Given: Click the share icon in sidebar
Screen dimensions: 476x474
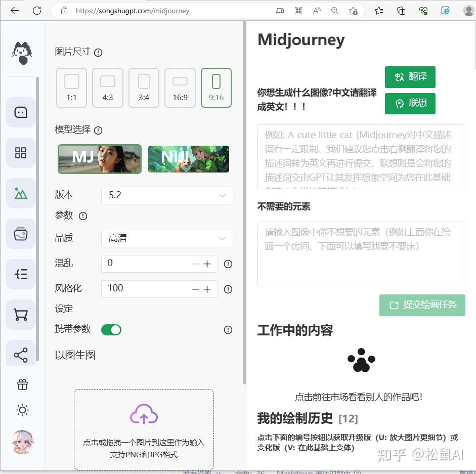Looking at the screenshot, I should (x=20, y=354).
